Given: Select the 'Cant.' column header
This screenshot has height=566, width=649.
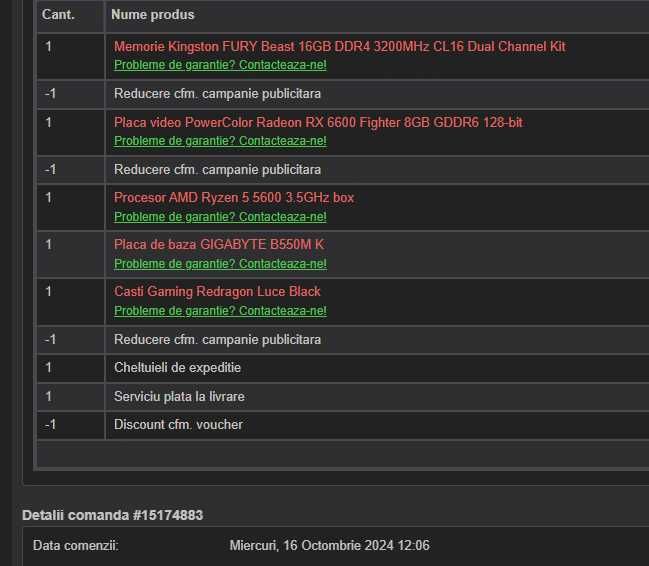Looking at the screenshot, I should click(58, 15).
